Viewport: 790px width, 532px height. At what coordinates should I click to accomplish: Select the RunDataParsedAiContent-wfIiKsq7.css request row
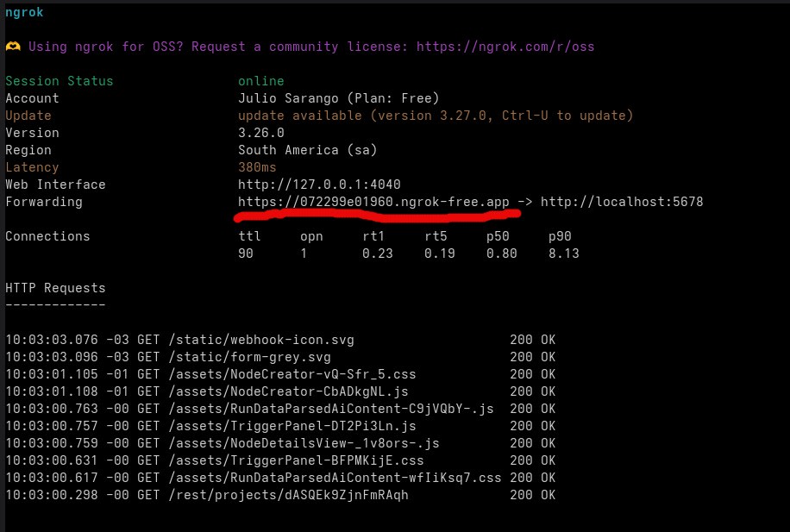coord(280,478)
